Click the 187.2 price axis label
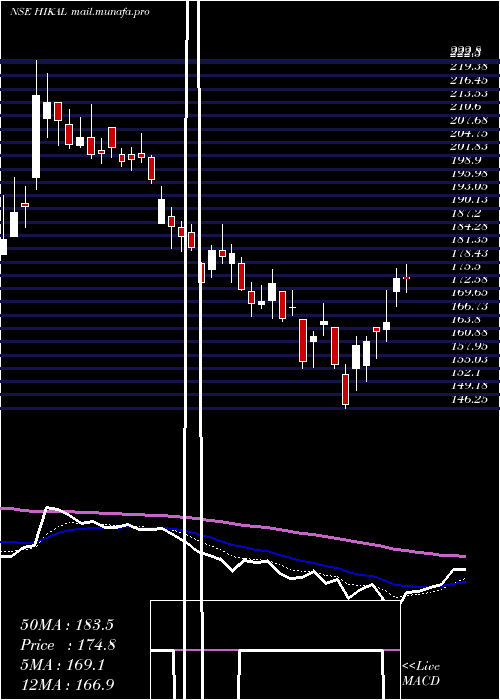 [x=466, y=213]
